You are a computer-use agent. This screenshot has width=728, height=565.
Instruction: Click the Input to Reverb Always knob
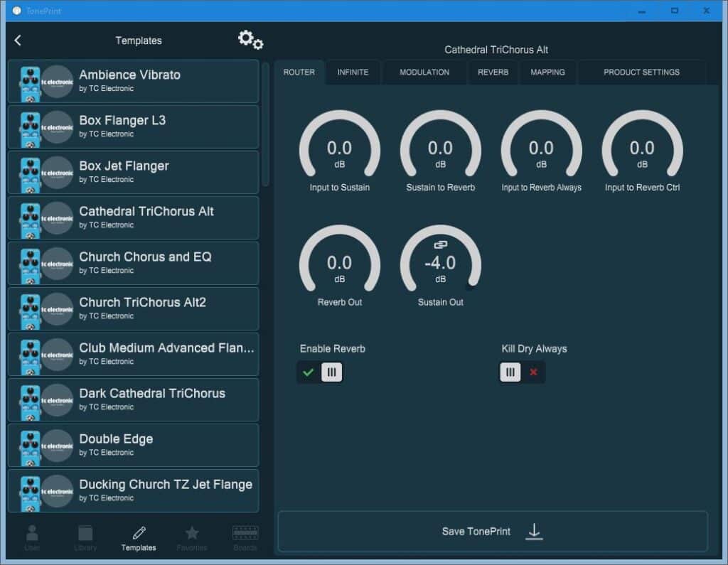[x=541, y=144]
